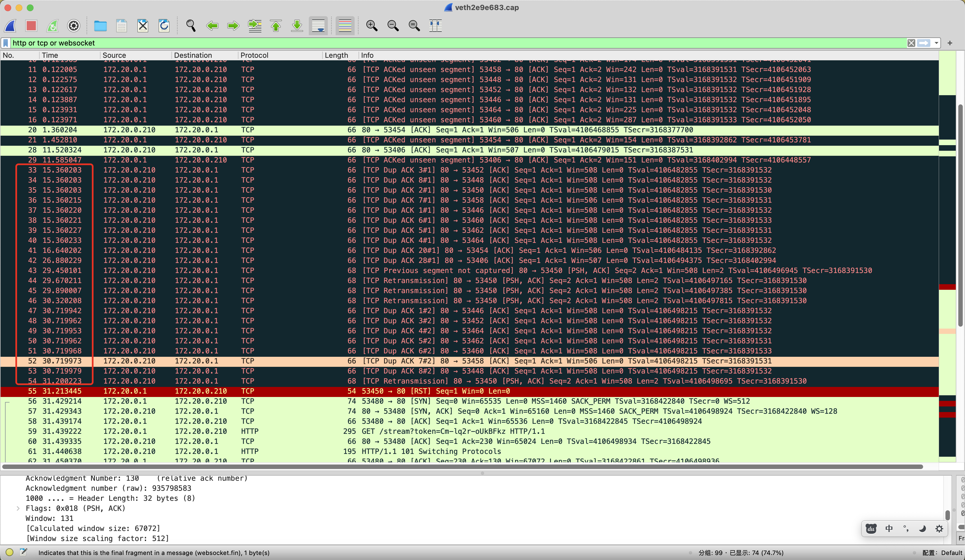Open capture options gear icon
The height and width of the screenshot is (560, 965).
73,26
